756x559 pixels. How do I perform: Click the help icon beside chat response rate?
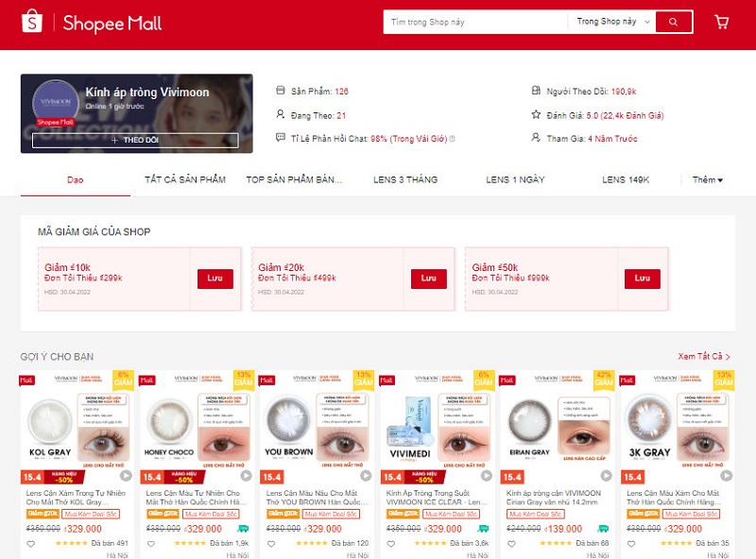[x=453, y=139]
